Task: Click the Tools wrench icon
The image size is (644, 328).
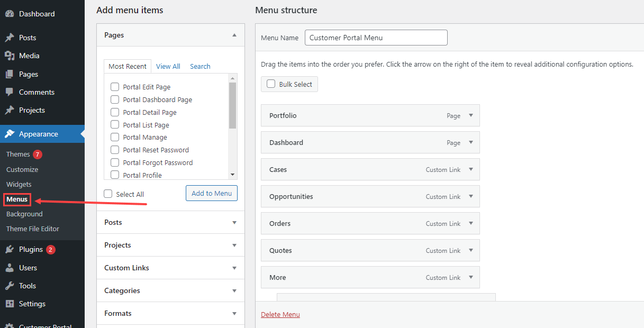Action: coord(10,286)
